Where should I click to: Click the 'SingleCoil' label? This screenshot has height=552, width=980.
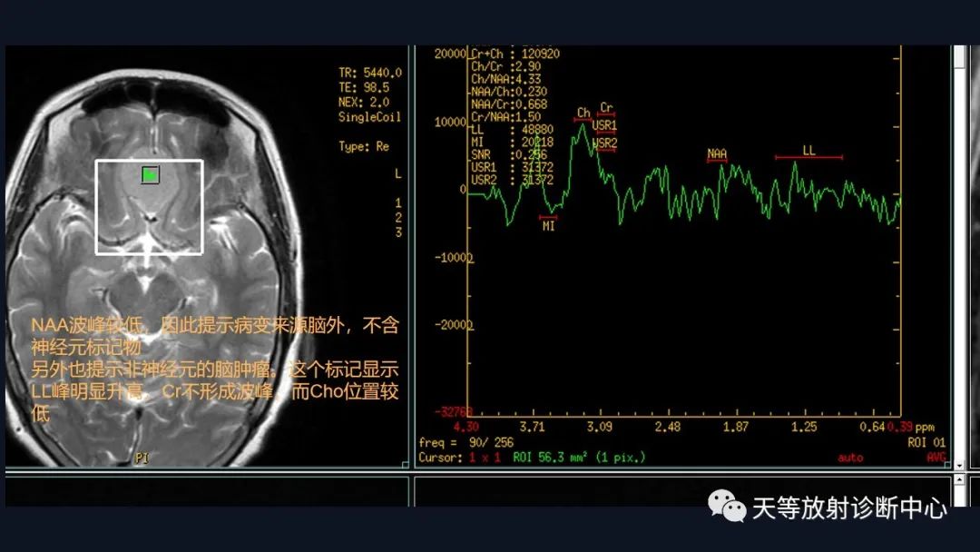pyautogui.click(x=369, y=117)
